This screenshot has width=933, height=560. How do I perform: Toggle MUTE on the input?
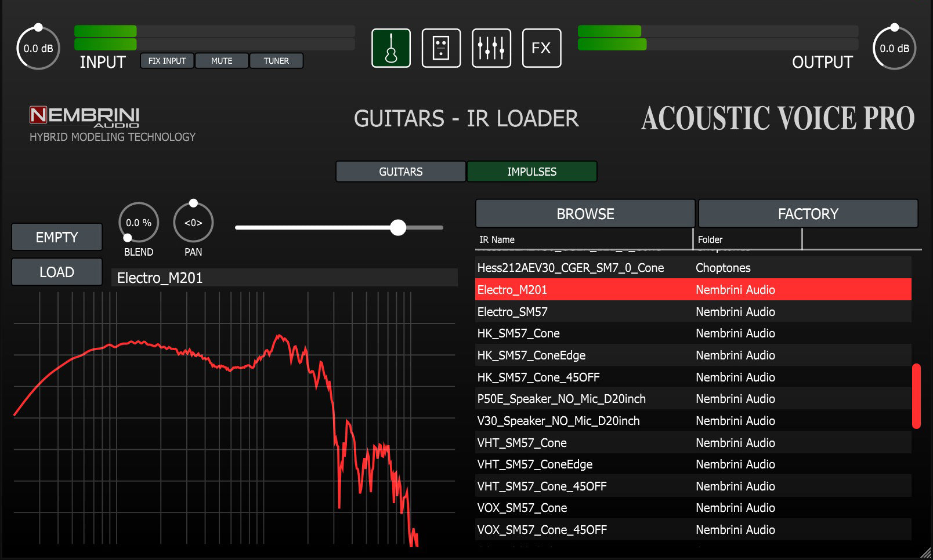coord(222,61)
